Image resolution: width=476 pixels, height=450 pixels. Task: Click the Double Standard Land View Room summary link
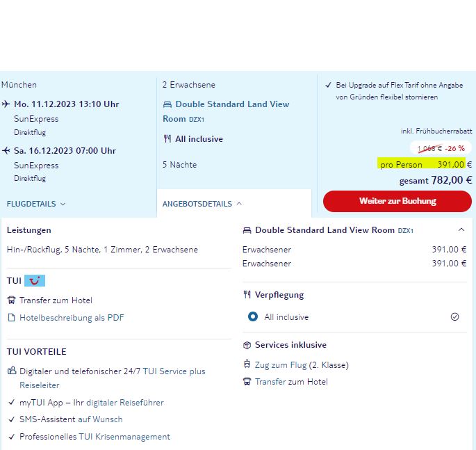click(226, 111)
